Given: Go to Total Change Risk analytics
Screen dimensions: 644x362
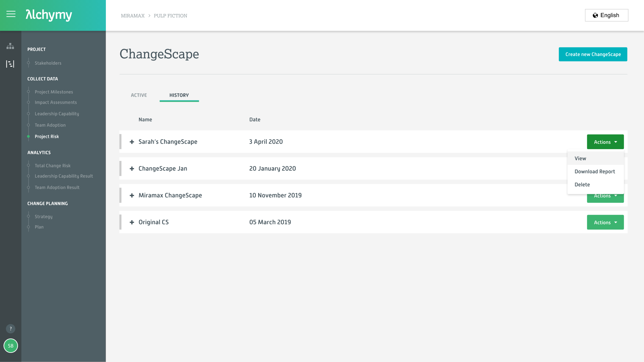Looking at the screenshot, I should tap(53, 165).
